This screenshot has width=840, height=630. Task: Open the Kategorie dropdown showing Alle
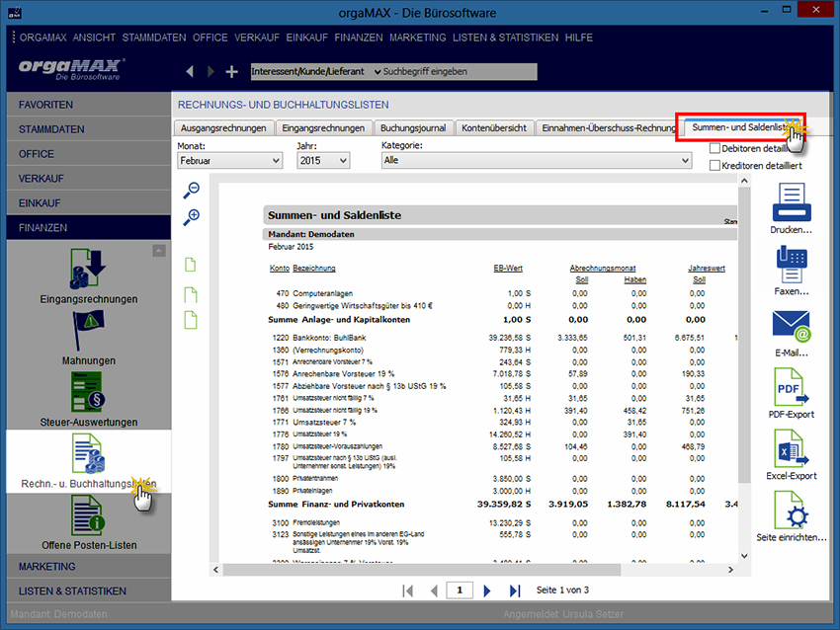tap(537, 160)
